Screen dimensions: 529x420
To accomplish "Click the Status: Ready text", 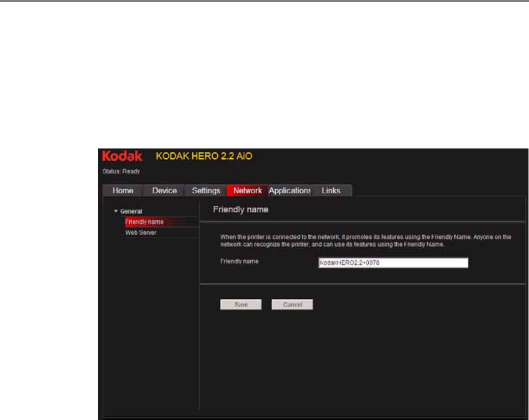I will pos(121,171).
